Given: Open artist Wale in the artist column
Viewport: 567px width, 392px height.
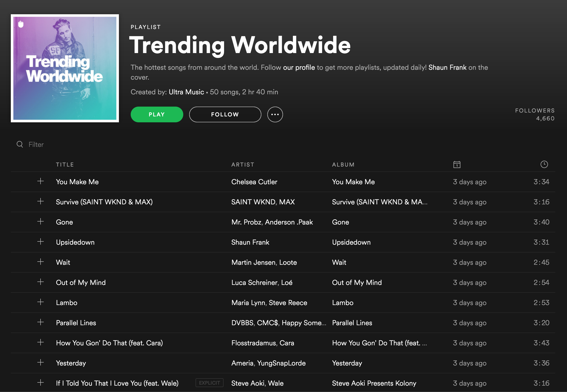Looking at the screenshot, I should [276, 383].
